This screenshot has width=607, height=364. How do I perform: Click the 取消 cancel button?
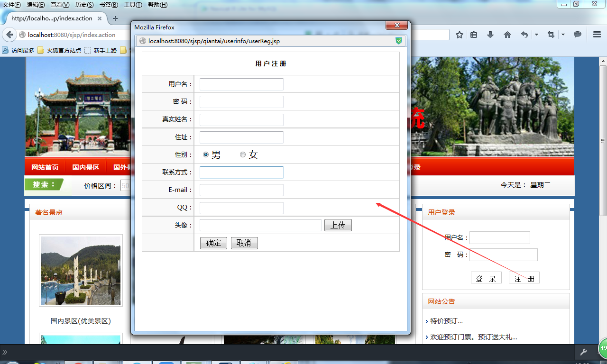point(244,243)
